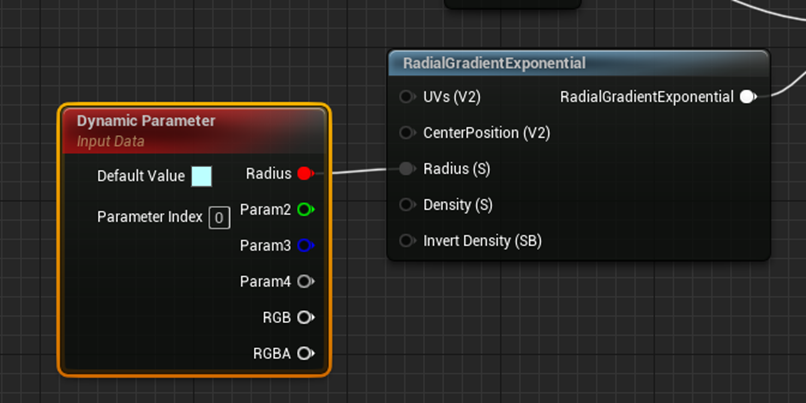
Task: Click the Density (S) label
Action: tap(458, 205)
